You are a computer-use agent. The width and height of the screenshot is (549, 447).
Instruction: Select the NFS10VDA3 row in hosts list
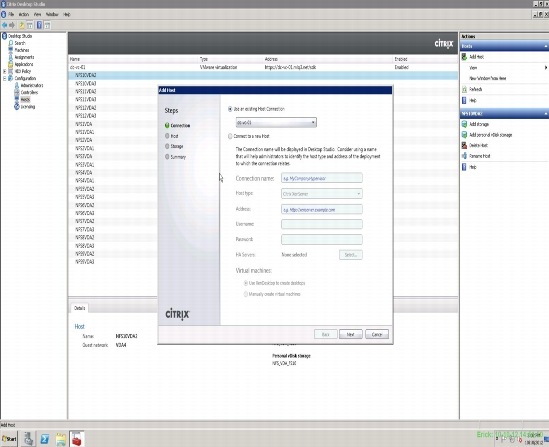[263, 83]
